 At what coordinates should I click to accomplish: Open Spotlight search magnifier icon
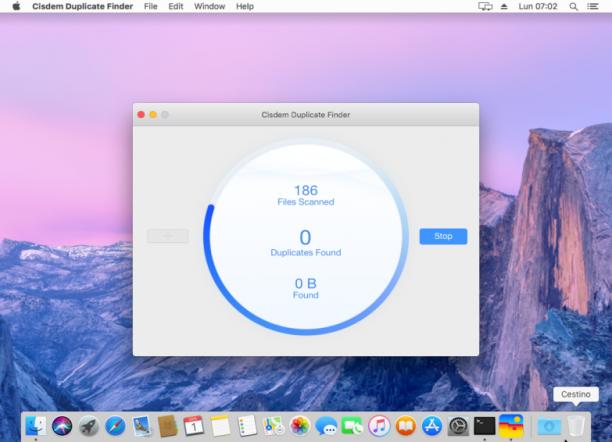click(x=573, y=6)
